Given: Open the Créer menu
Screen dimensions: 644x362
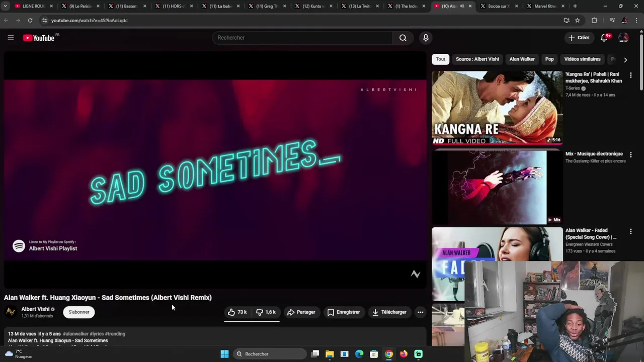Looking at the screenshot, I should tap(579, 38).
